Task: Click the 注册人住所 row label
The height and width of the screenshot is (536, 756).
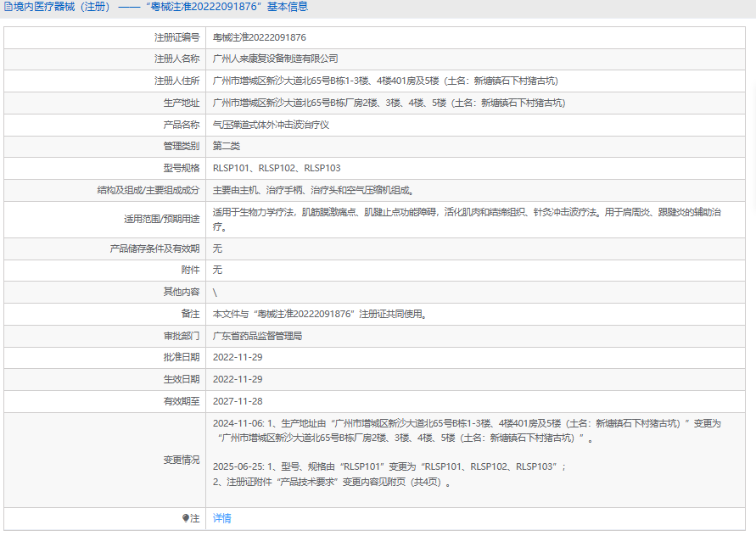Action: click(177, 81)
